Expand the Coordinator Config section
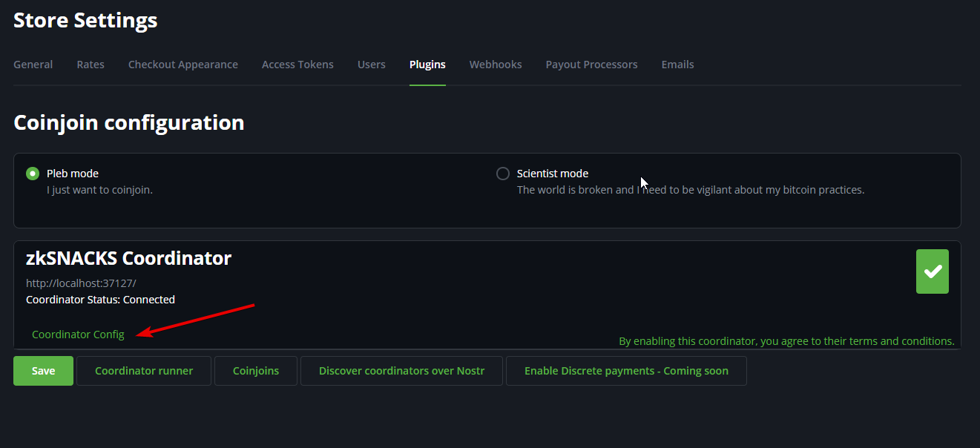This screenshot has width=980, height=448. (x=78, y=335)
